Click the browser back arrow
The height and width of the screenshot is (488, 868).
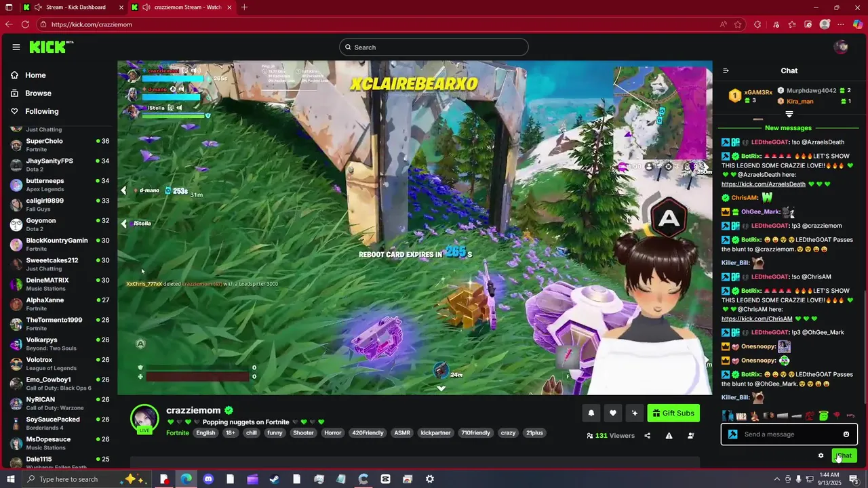(9, 24)
